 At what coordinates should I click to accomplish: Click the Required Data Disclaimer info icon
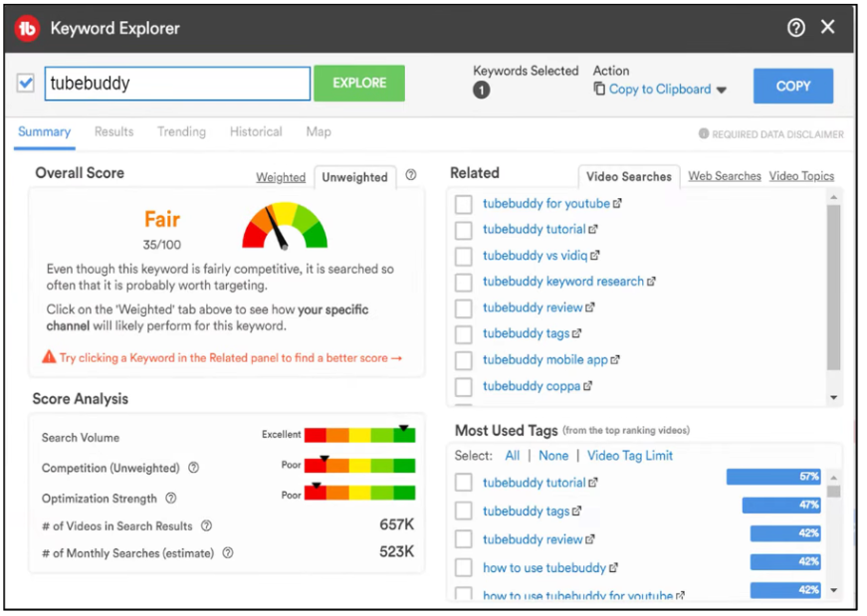point(704,133)
